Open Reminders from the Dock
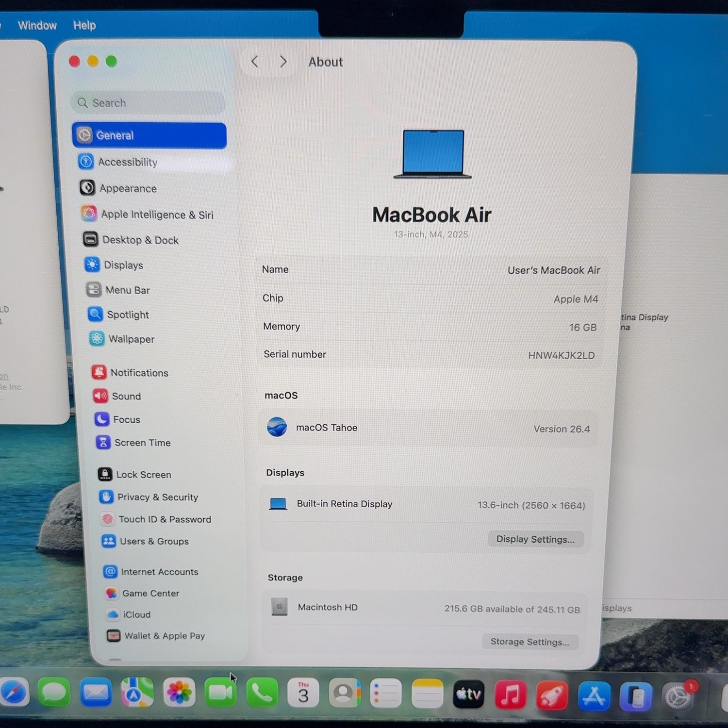 click(386, 694)
